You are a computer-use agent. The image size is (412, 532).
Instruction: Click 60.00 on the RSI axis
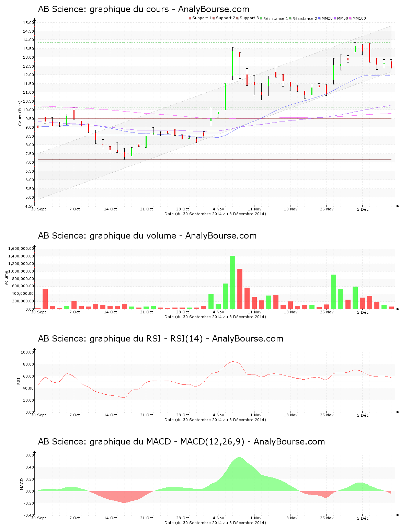coord(28,376)
